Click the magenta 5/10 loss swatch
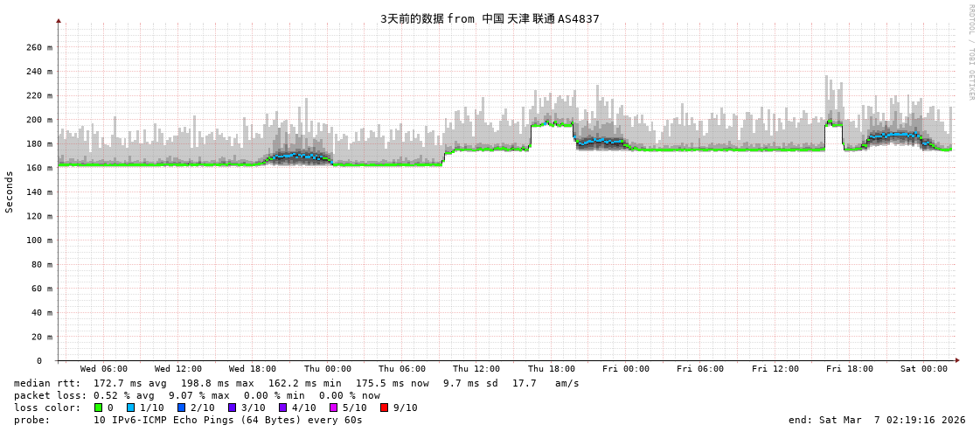 click(333, 408)
